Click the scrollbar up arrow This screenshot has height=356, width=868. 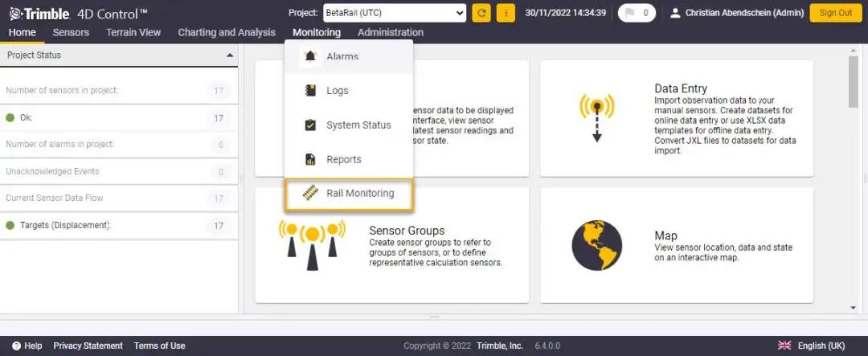pyautogui.click(x=853, y=51)
